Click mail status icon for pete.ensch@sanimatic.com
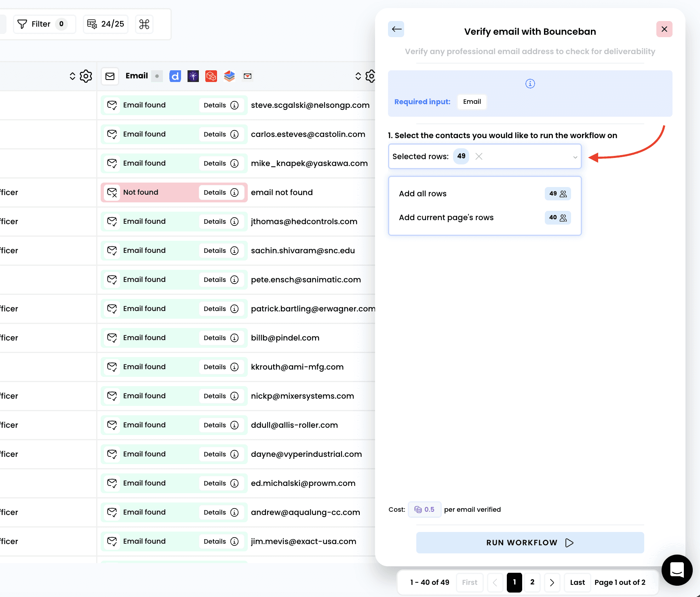 coord(112,280)
